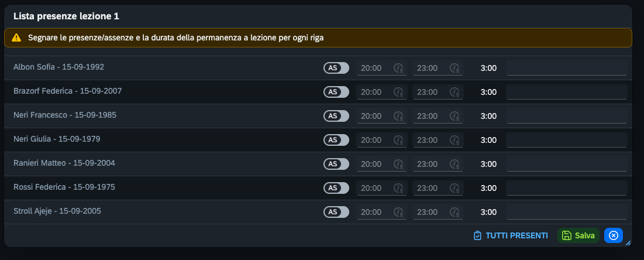Open end time picker for Ranieri Matteo
This screenshot has height=260, width=644.
[x=454, y=164]
